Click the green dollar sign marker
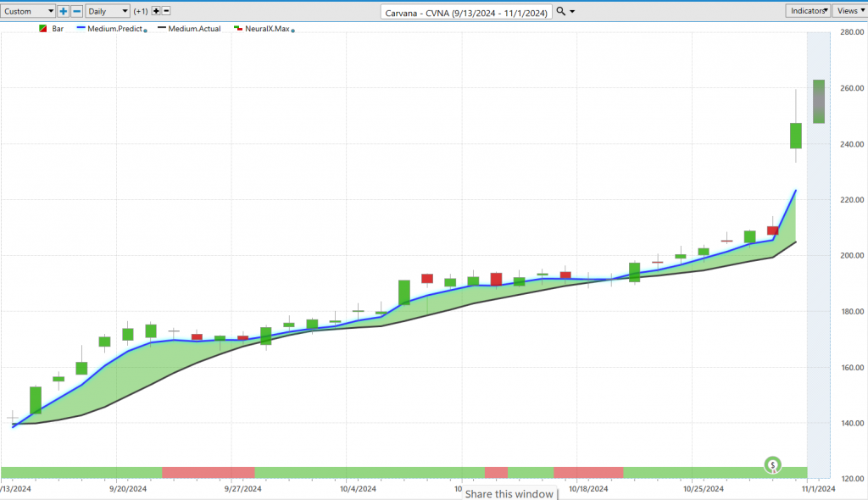Screen dimensions: 868x500 (773, 464)
